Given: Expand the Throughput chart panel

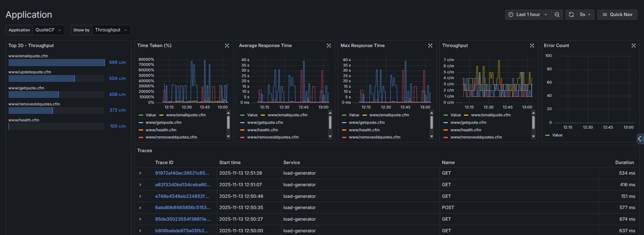Looking at the screenshot, I should pyautogui.click(x=532, y=46).
